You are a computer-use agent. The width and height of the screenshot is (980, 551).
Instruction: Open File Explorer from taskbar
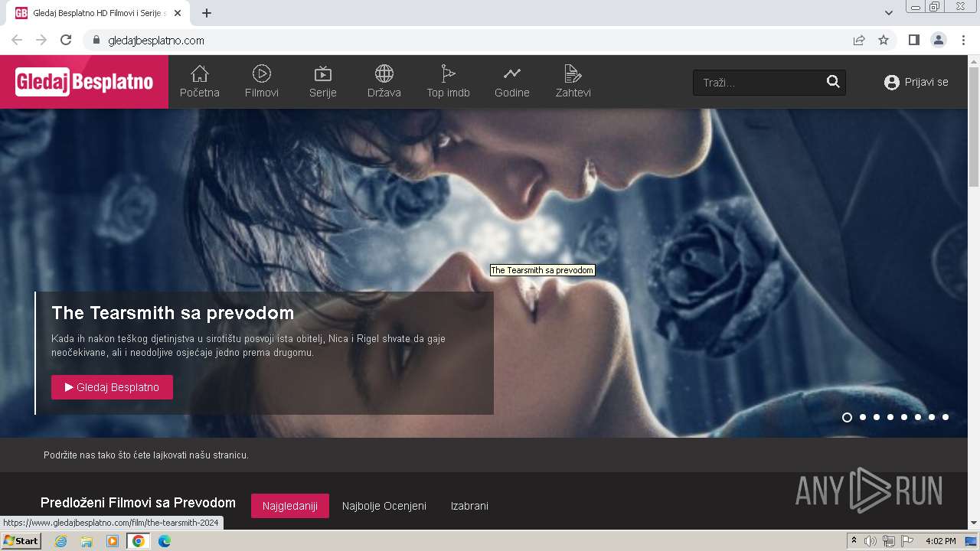point(87,541)
